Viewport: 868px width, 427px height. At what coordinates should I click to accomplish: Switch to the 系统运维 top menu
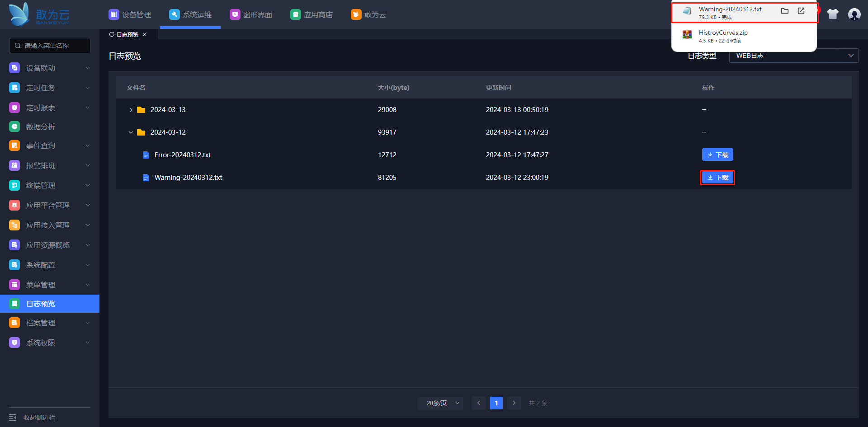pyautogui.click(x=190, y=14)
